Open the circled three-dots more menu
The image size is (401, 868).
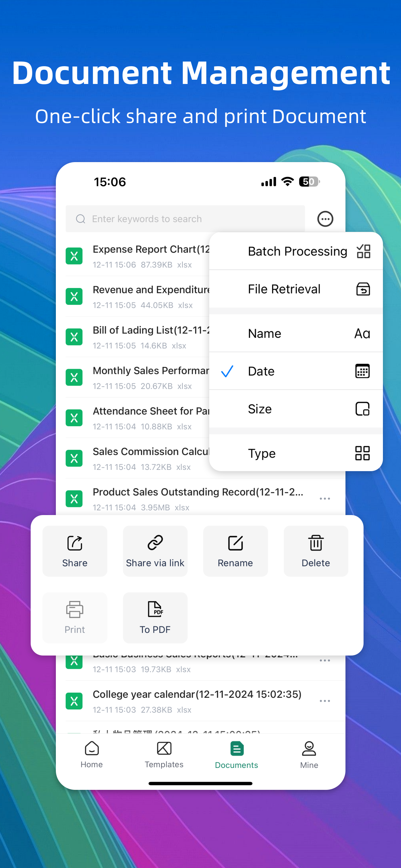coord(325,219)
